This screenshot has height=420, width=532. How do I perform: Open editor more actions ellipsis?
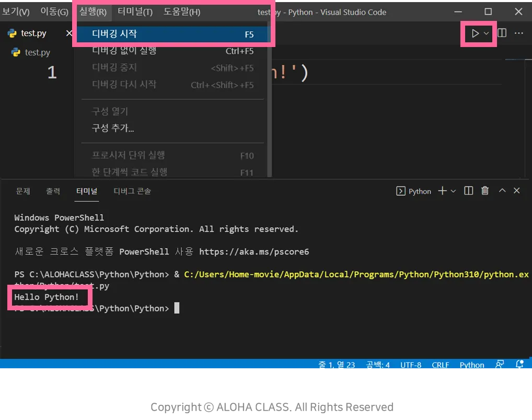[x=519, y=33]
